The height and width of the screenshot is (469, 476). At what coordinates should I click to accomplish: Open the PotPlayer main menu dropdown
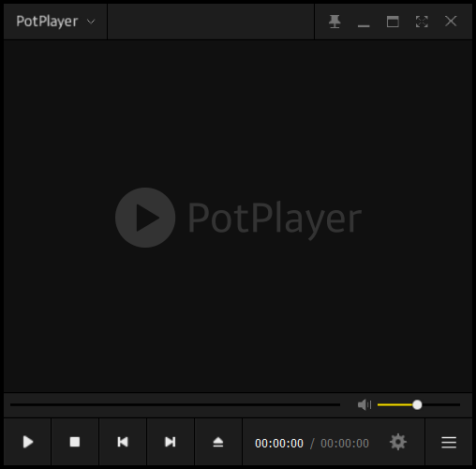click(x=55, y=22)
